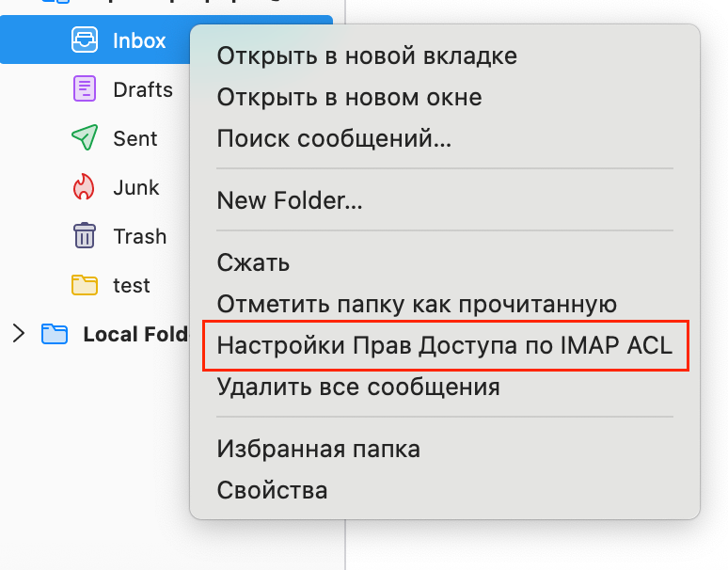Toggle "Избранная папка" in the context menu
The image size is (728, 570).
coord(318,449)
